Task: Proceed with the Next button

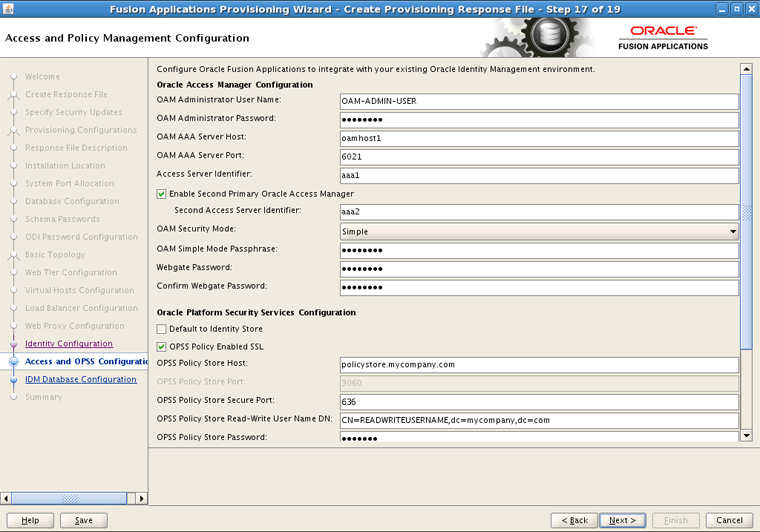Action: click(622, 520)
